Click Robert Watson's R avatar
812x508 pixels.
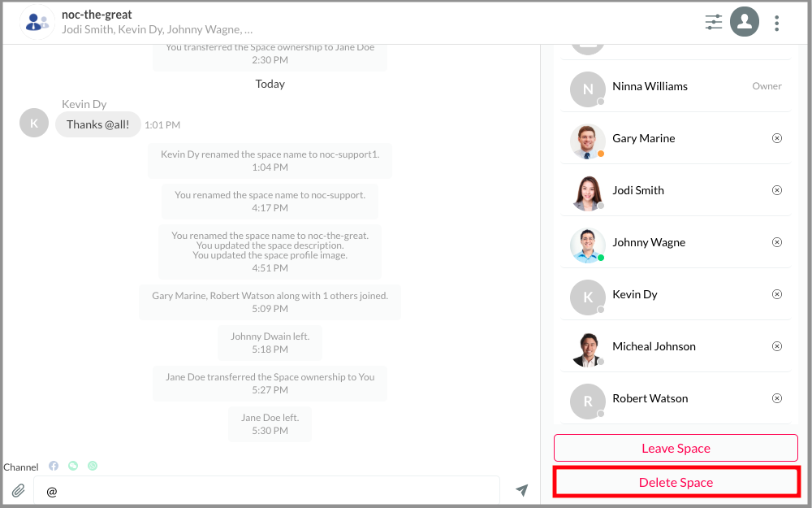[x=588, y=402]
